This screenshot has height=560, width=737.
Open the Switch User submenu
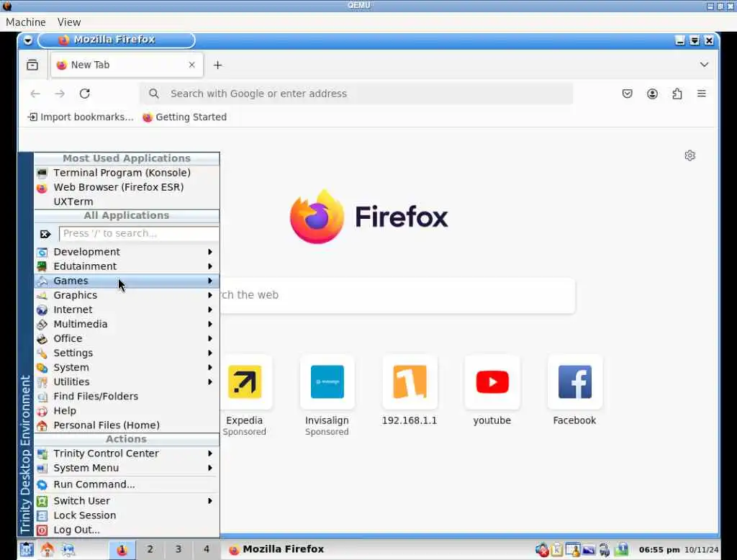pos(126,501)
